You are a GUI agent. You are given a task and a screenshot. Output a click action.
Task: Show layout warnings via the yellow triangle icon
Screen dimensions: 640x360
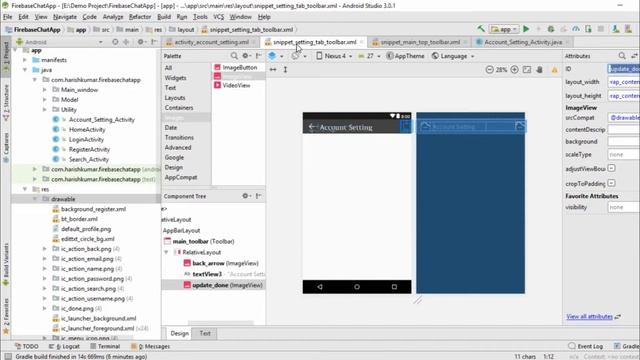554,70
